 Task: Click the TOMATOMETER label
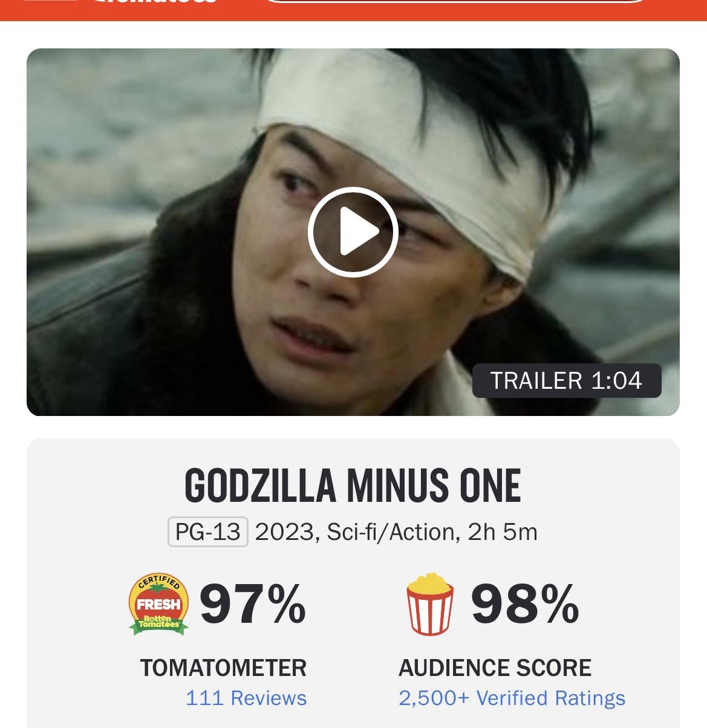223,668
